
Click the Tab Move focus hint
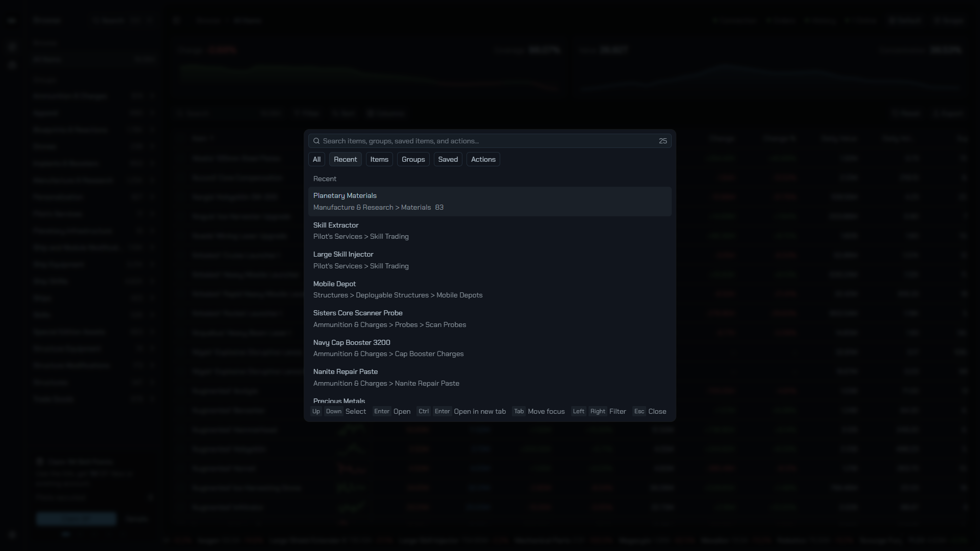pos(538,411)
